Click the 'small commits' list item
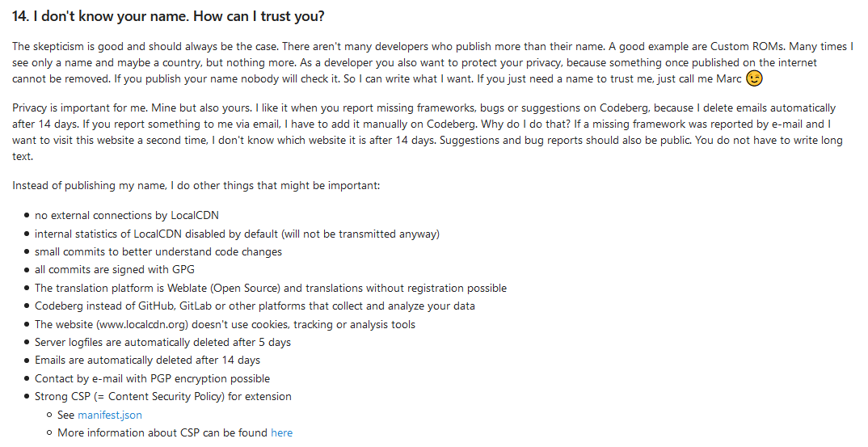The width and height of the screenshot is (868, 447). pyautogui.click(x=158, y=251)
